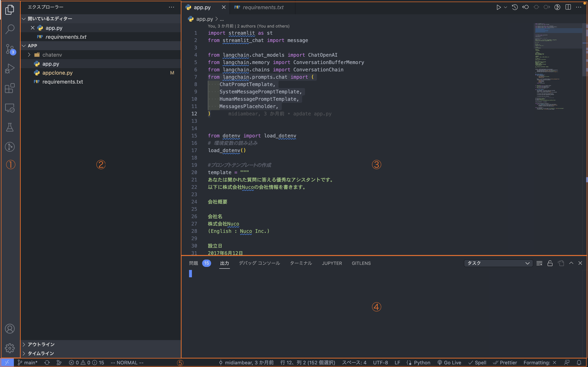
Task: Open the タスク output channel dropdown
Action: pos(498,263)
